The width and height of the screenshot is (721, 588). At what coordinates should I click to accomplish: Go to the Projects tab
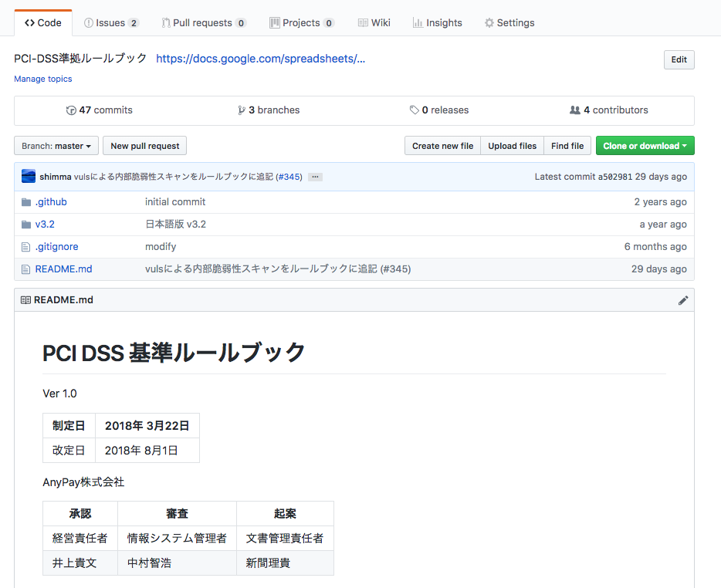(x=302, y=23)
